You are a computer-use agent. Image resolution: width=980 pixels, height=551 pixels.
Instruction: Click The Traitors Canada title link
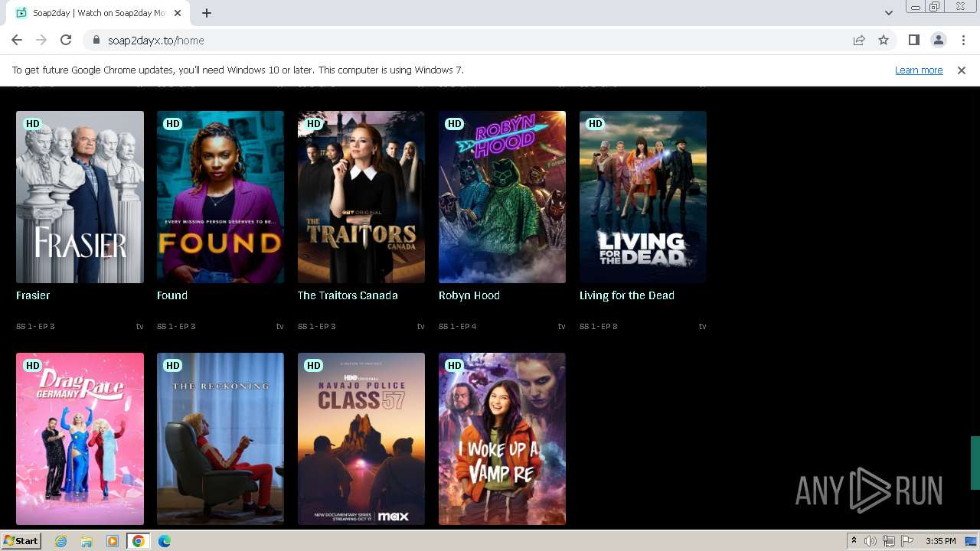[x=348, y=295]
